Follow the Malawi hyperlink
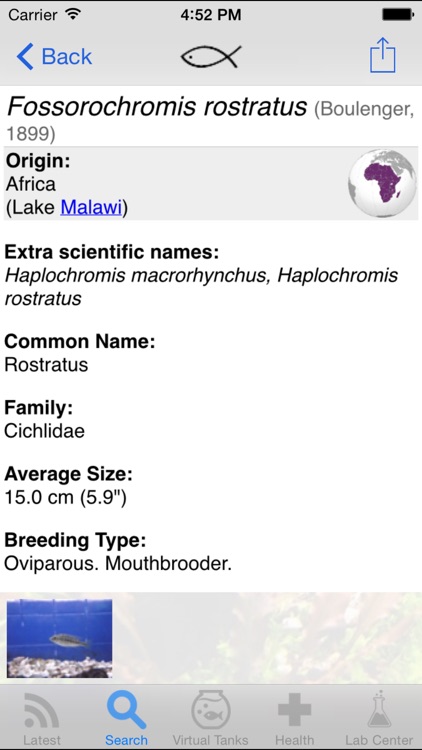Image resolution: width=422 pixels, height=750 pixels. 91,208
